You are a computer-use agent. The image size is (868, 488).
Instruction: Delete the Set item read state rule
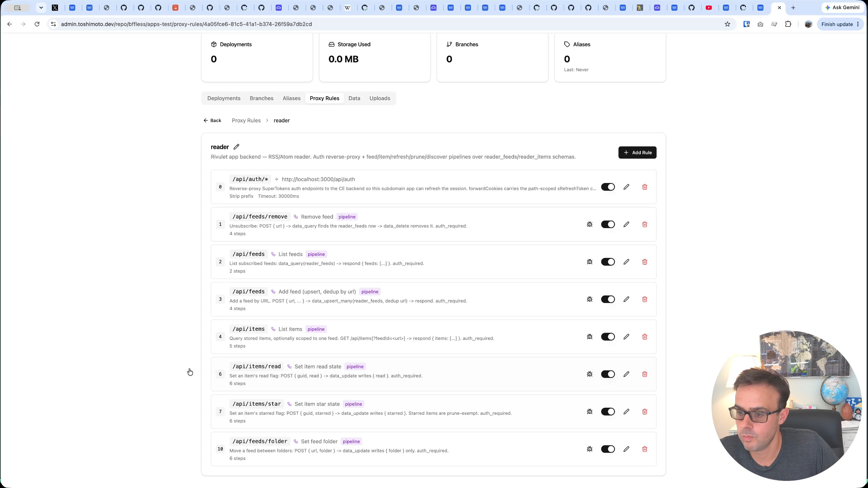coord(645,374)
